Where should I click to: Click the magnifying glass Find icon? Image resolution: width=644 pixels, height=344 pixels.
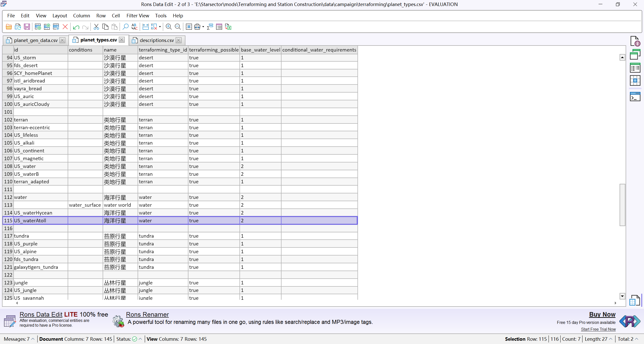[x=125, y=27]
